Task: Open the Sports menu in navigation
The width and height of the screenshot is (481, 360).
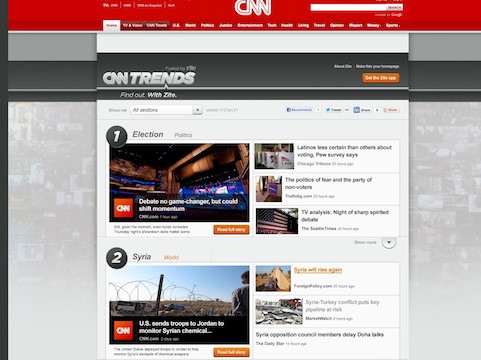Action: [393, 25]
